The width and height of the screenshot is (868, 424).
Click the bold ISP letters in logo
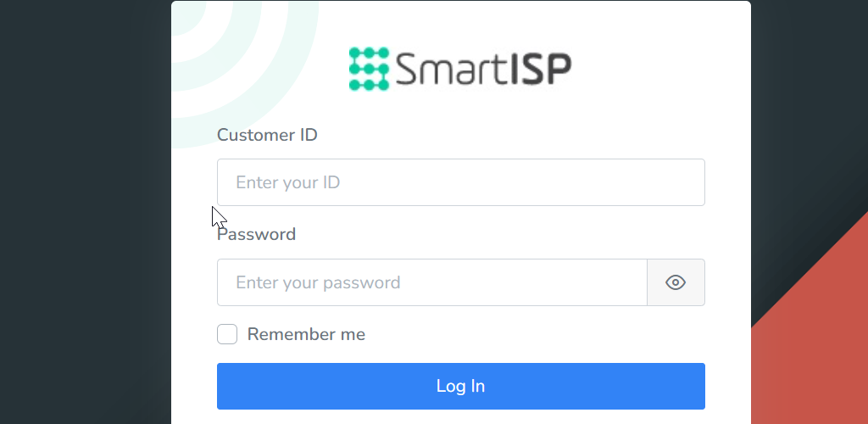click(x=539, y=70)
